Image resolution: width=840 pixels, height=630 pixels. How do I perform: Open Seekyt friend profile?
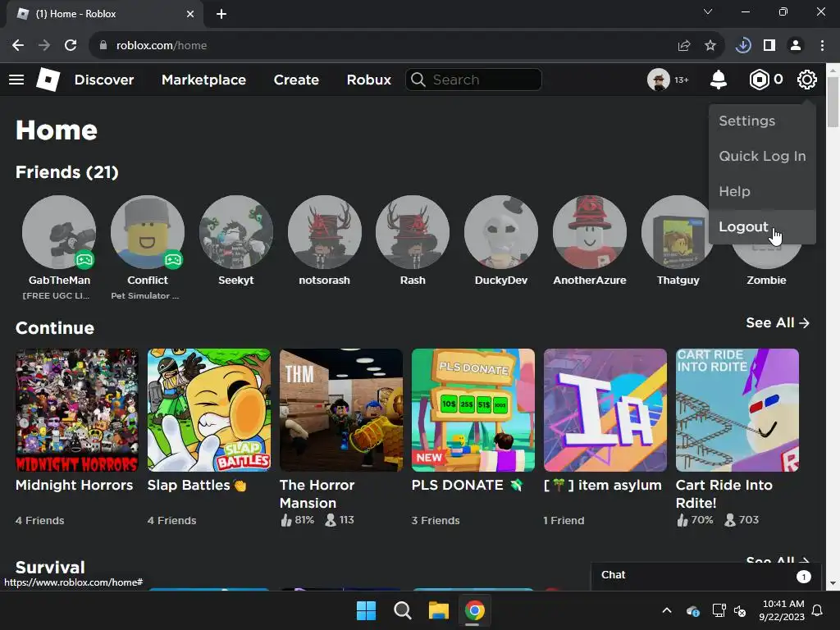(235, 232)
